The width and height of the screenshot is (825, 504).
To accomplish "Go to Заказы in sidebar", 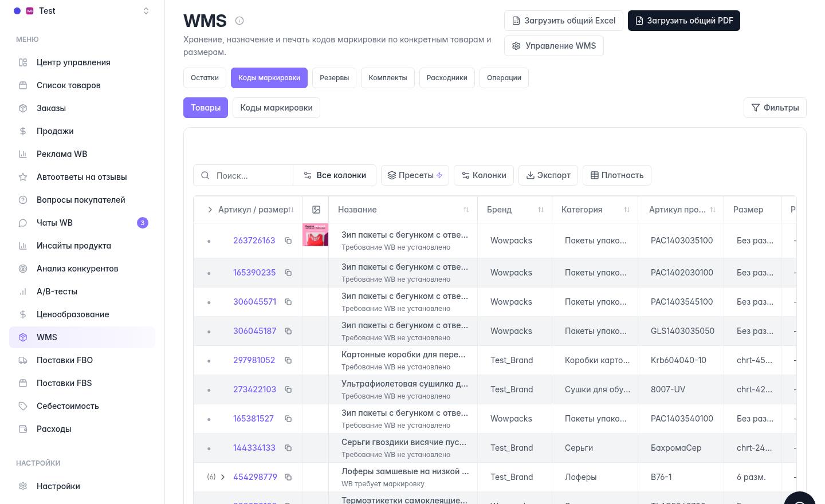I will click(82, 108).
